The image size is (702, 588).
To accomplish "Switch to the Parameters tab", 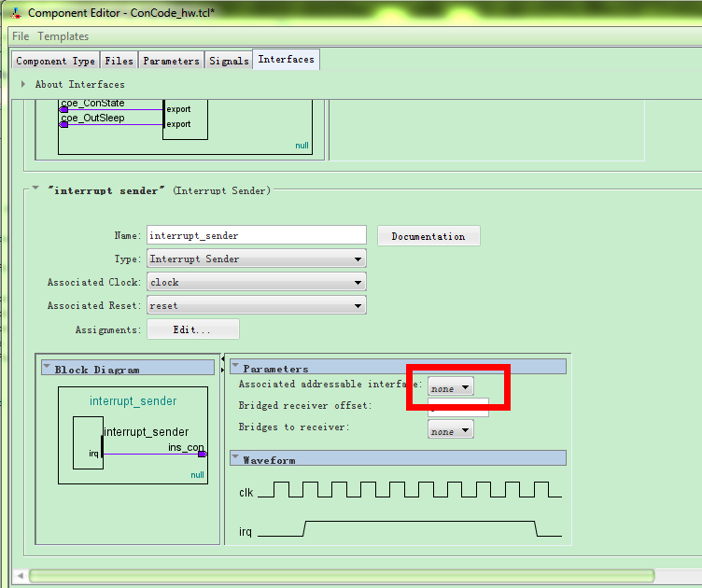I will coord(171,61).
